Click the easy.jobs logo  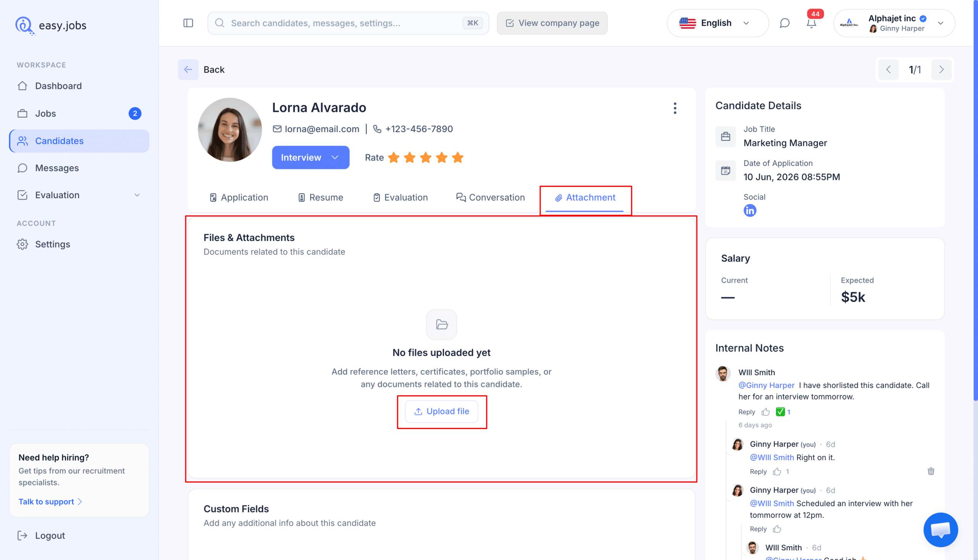(x=51, y=25)
